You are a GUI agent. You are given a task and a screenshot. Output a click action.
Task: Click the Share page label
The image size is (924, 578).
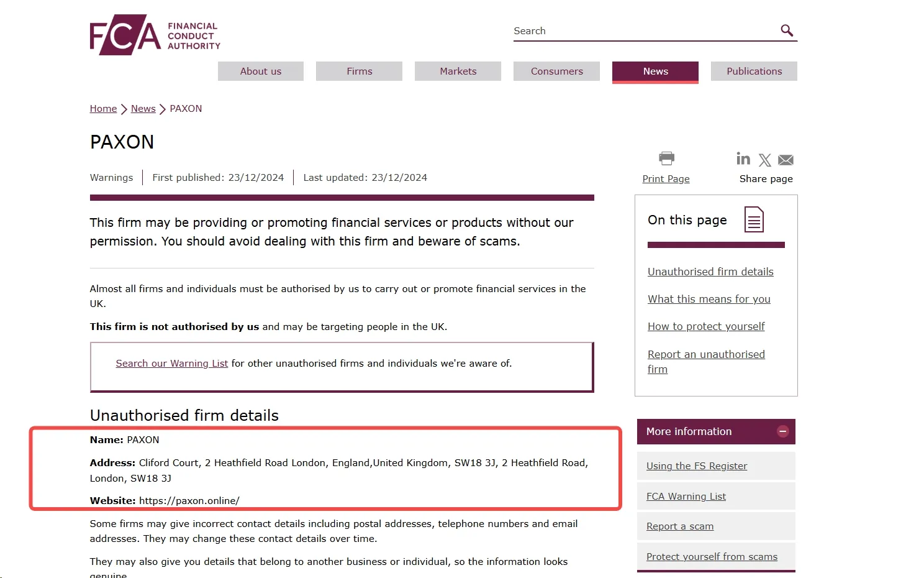point(766,179)
